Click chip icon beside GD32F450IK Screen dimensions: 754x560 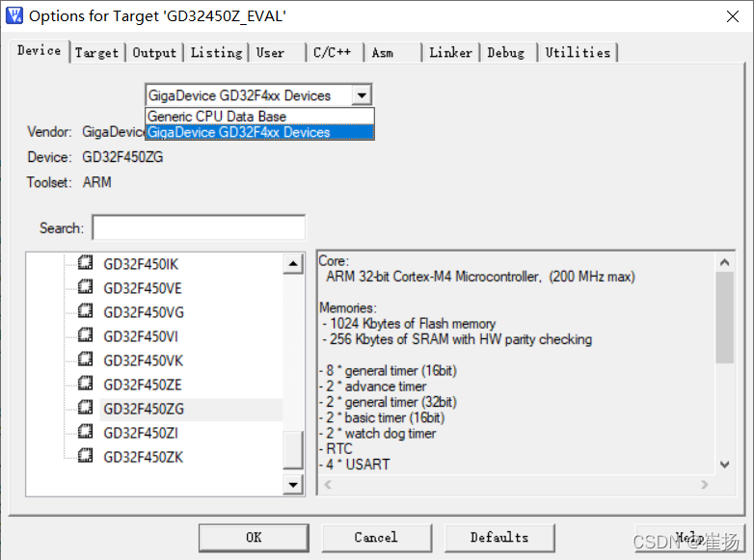(85, 262)
